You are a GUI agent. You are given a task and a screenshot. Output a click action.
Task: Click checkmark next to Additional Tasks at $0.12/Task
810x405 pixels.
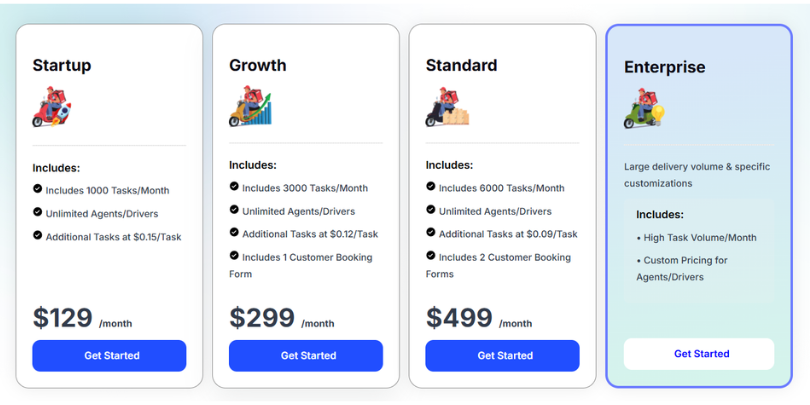(235, 233)
